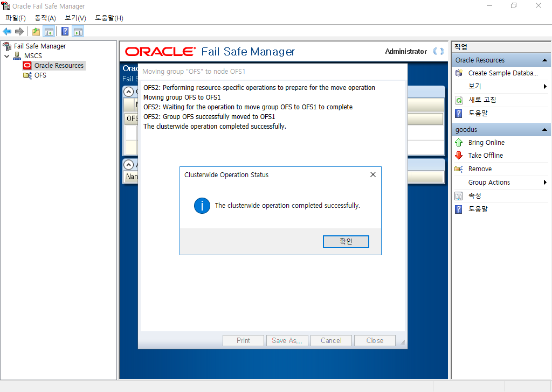Click the blue information icon in status dialog
552x392 pixels.
202,206
